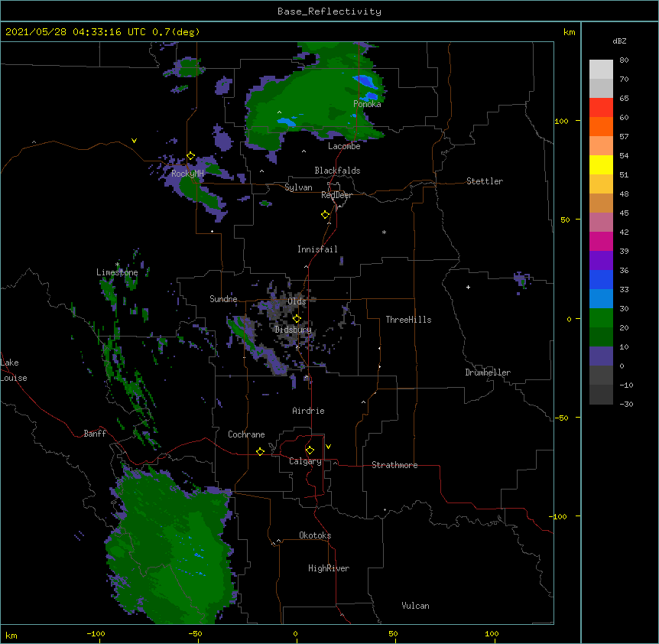Image resolution: width=659 pixels, height=644 pixels.
Task: Click the blue 36 dBZ color swatch
Action: tap(601, 279)
